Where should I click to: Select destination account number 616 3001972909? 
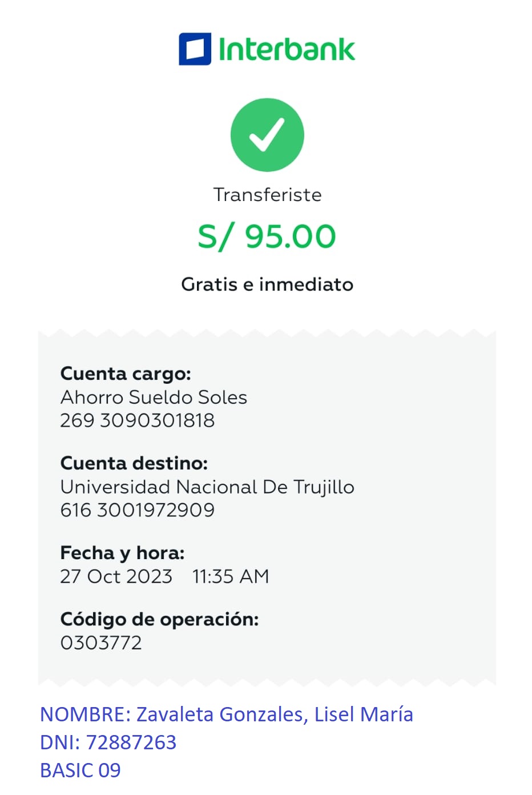click(x=138, y=510)
